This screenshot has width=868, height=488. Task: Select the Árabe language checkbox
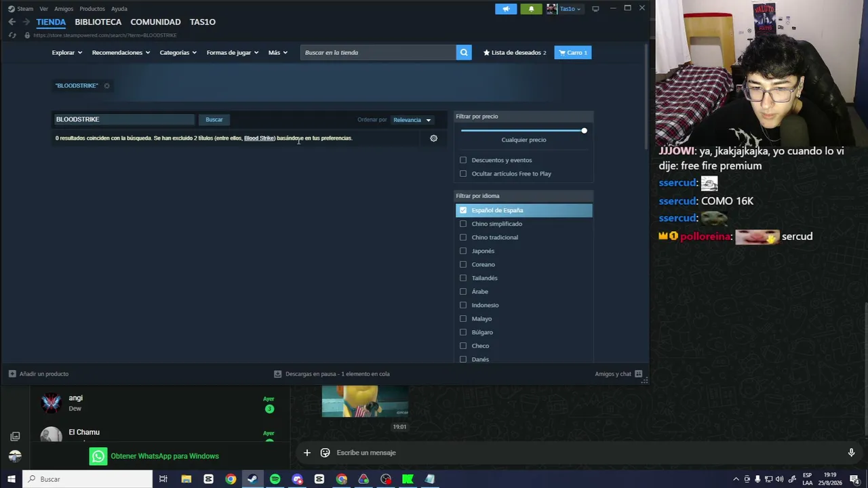point(463,291)
